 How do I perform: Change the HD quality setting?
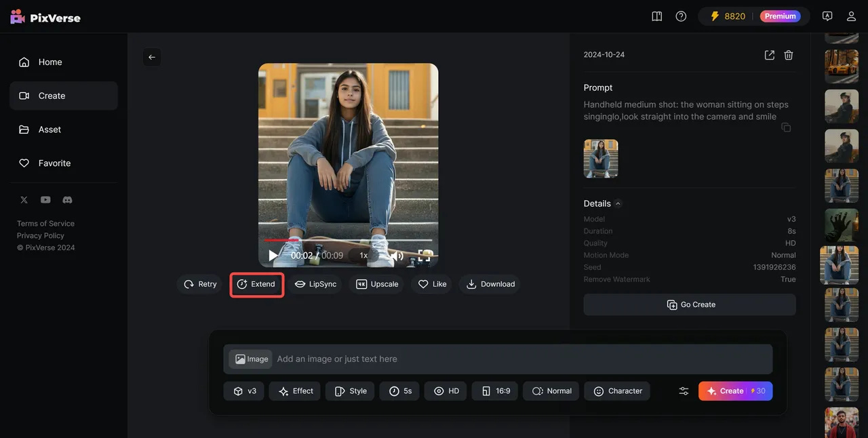(446, 391)
